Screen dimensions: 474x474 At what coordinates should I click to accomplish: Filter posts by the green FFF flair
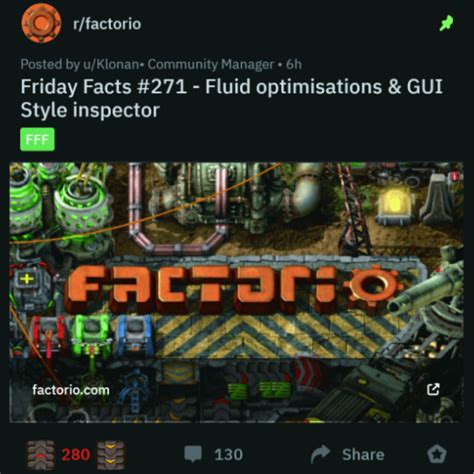(x=37, y=139)
